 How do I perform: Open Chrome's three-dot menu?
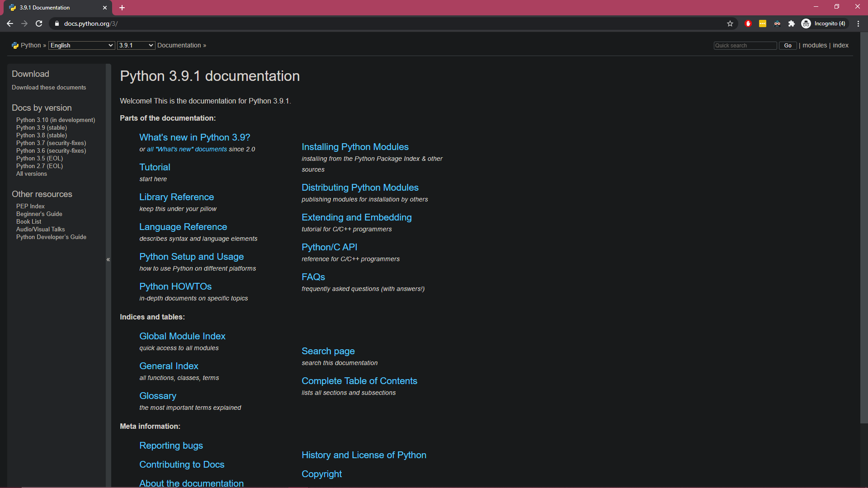pyautogui.click(x=859, y=23)
